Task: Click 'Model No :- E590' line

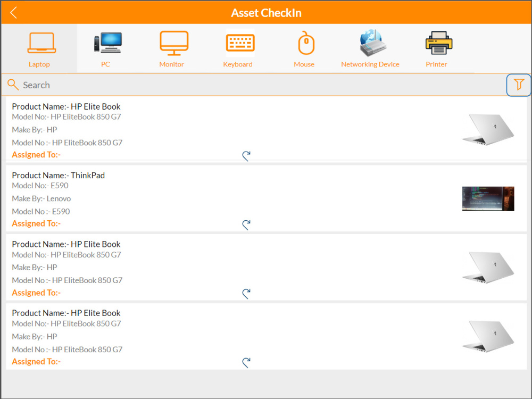Action: (41, 211)
